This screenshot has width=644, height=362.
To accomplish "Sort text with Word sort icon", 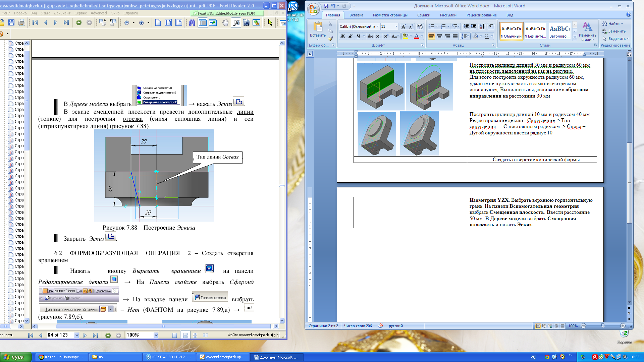I will (x=482, y=26).
